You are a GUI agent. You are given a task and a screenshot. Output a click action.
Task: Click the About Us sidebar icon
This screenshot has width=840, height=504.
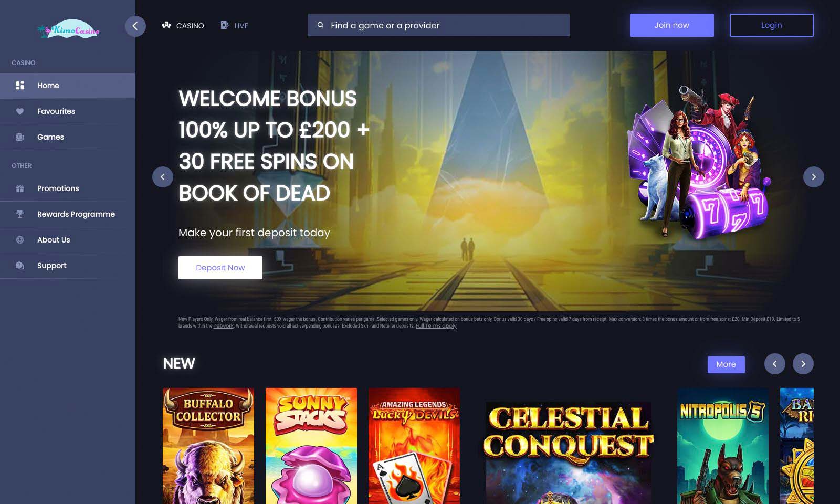20,240
